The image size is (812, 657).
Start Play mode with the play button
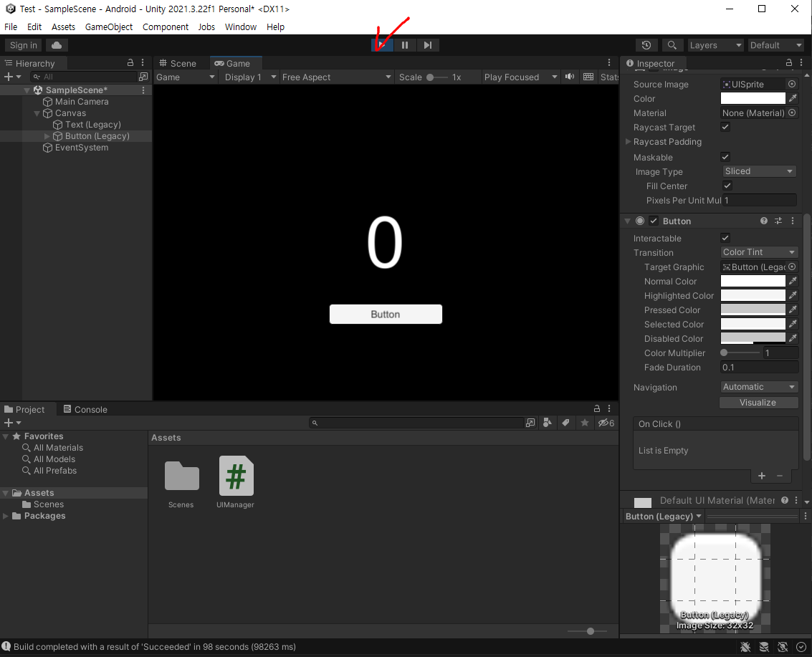pos(382,45)
